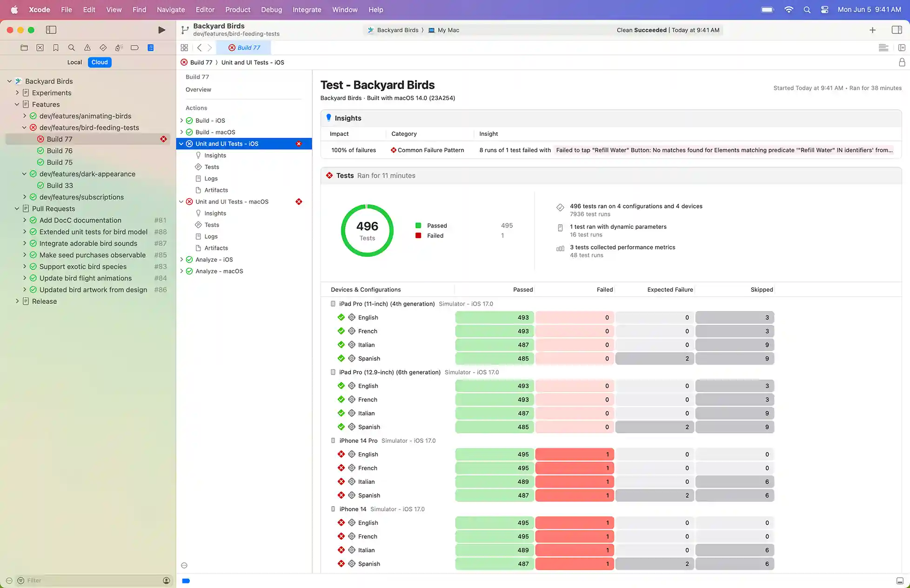Viewport: 910px width, 588px height.
Task: Switch to Cloud reports toggle
Action: coord(100,62)
